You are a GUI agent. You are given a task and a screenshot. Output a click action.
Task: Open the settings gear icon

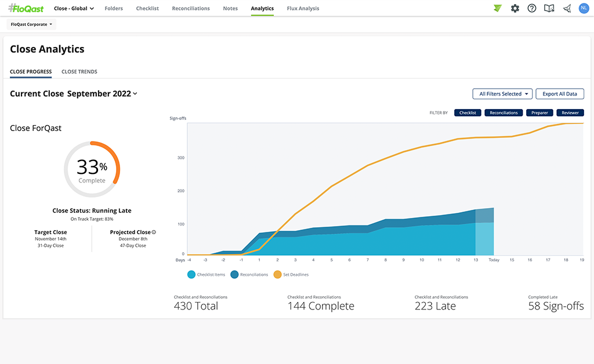click(515, 8)
